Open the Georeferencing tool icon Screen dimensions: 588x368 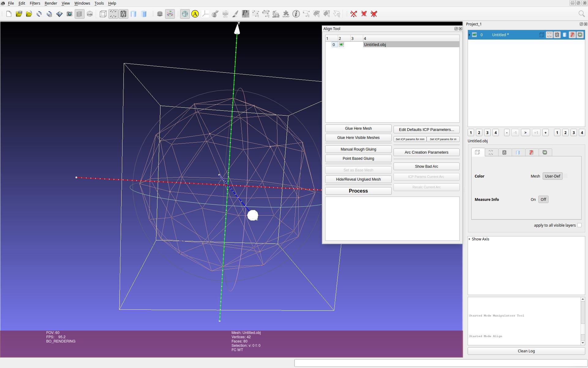[x=286, y=14]
